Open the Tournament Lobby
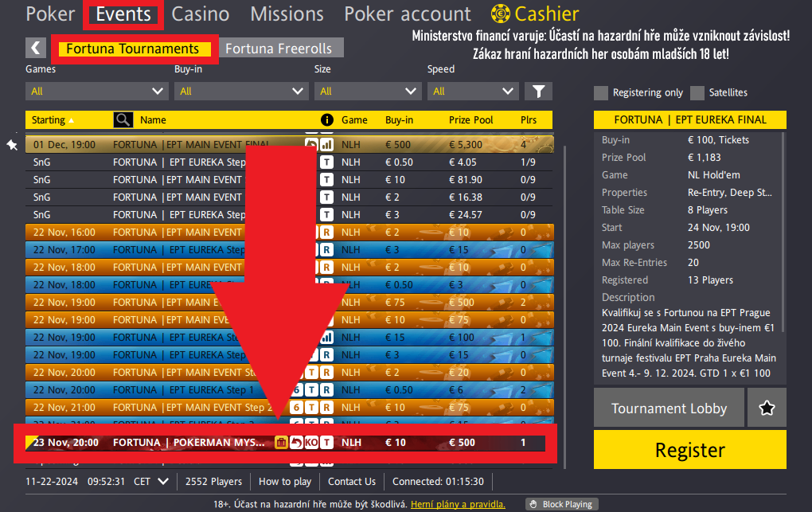This screenshot has width=812, height=512. (x=669, y=408)
